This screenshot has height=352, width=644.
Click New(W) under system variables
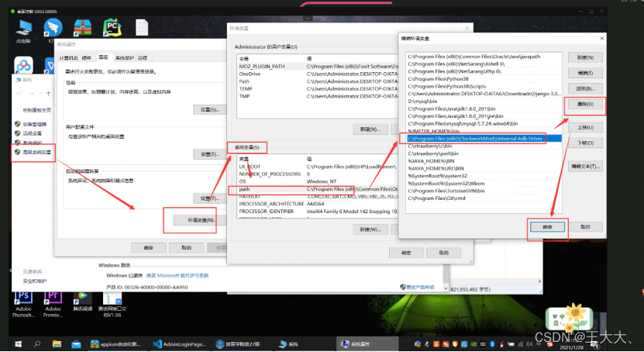(x=370, y=229)
